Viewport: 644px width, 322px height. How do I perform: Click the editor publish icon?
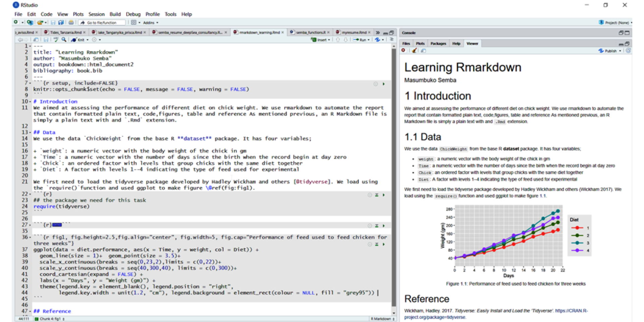378,40
